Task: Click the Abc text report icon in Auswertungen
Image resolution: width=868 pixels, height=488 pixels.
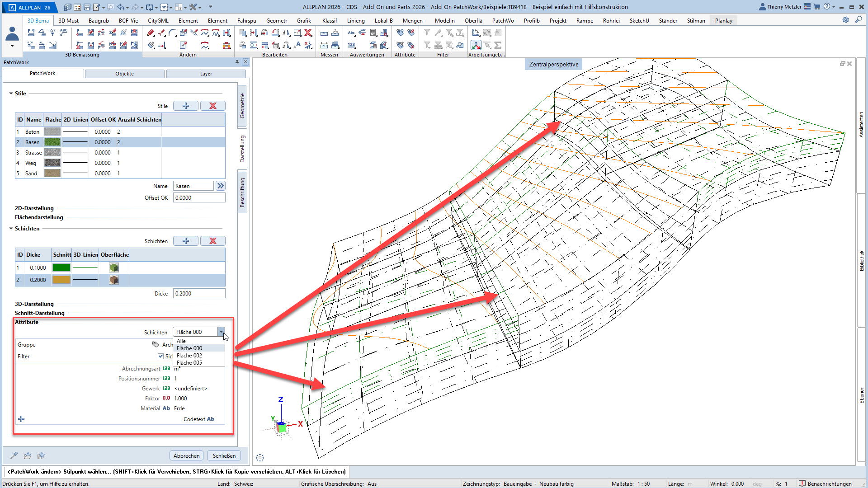Action: coord(351,33)
